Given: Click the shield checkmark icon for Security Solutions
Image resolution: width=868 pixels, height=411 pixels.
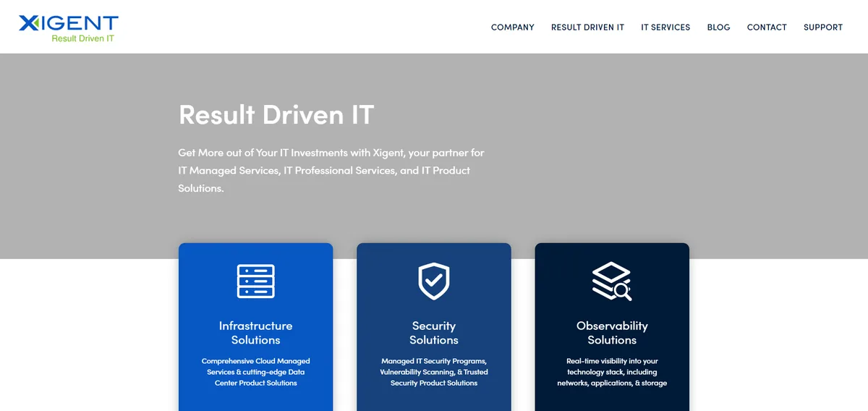Looking at the screenshot, I should [x=434, y=281].
